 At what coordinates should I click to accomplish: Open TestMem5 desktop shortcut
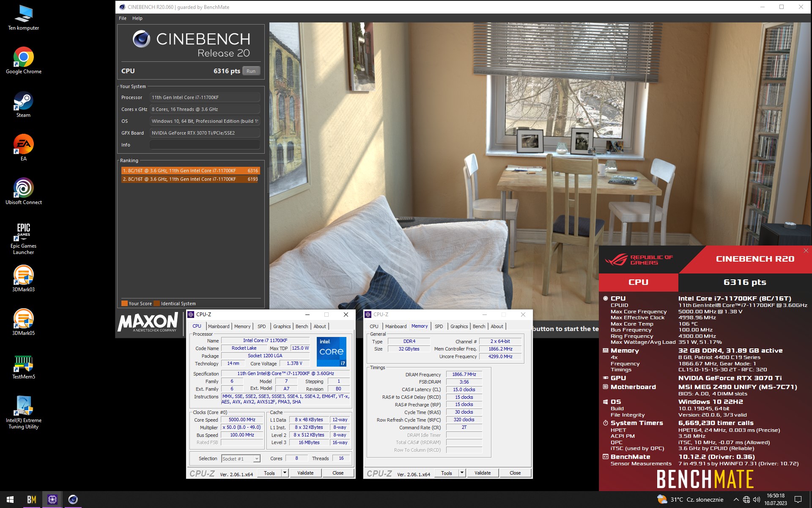23,367
